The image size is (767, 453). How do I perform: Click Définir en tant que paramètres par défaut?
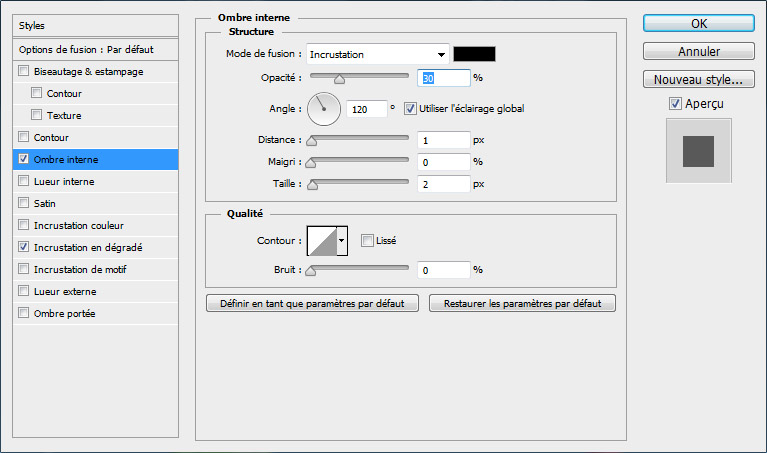(x=312, y=303)
